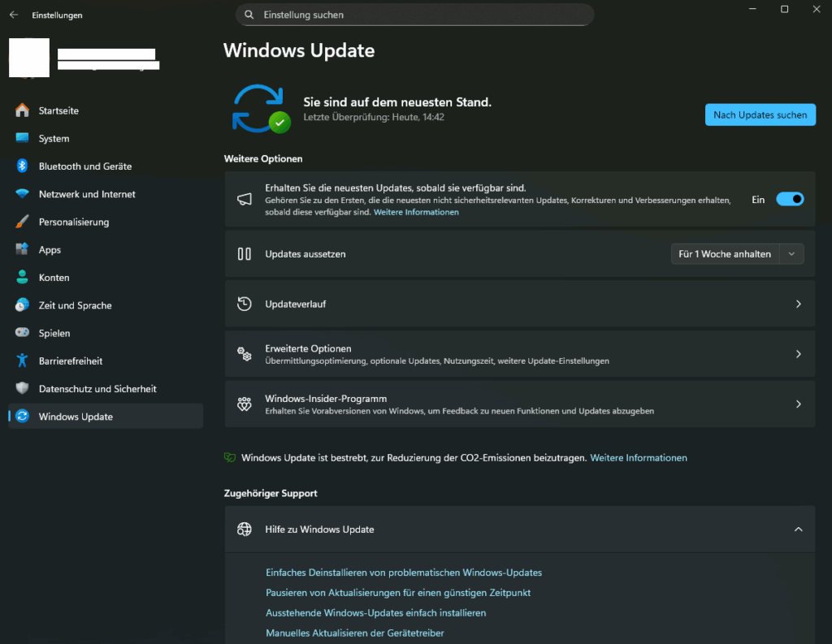The image size is (832, 644).
Task: Select the Personalisierung paintbrush icon
Action: coord(22,222)
